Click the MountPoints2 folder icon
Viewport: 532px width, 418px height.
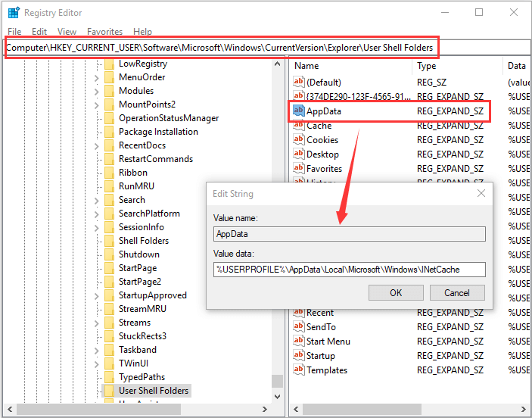(x=109, y=104)
